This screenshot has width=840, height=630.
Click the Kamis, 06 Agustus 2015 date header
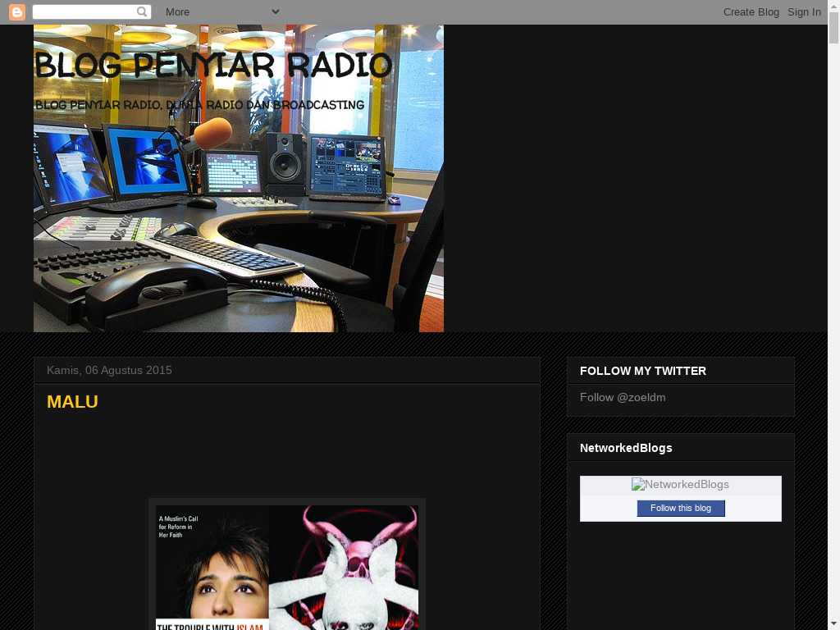pyautogui.click(x=109, y=370)
